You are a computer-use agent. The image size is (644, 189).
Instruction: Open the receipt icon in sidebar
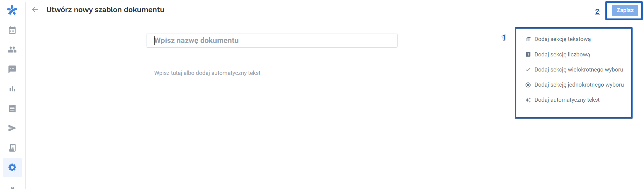[12, 148]
